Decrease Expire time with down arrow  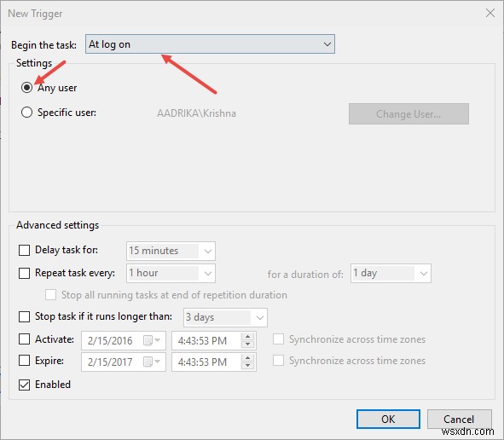[x=247, y=366]
